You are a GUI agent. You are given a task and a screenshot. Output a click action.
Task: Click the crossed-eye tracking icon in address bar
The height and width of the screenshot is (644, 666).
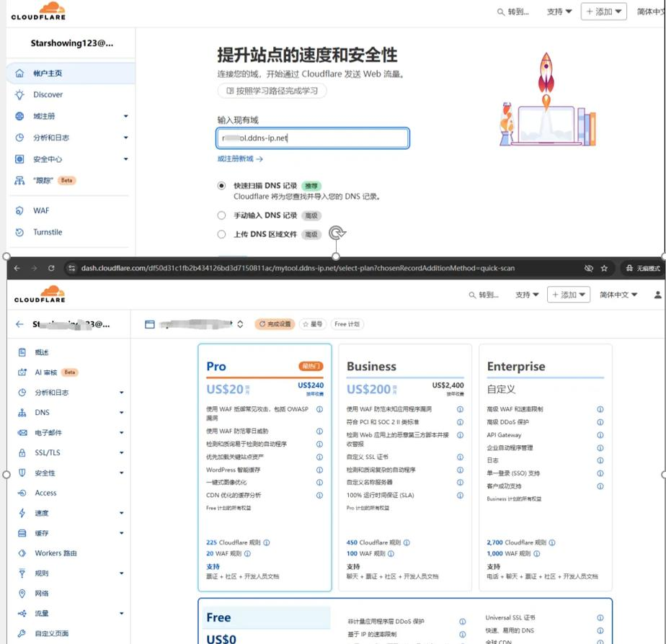pos(588,268)
